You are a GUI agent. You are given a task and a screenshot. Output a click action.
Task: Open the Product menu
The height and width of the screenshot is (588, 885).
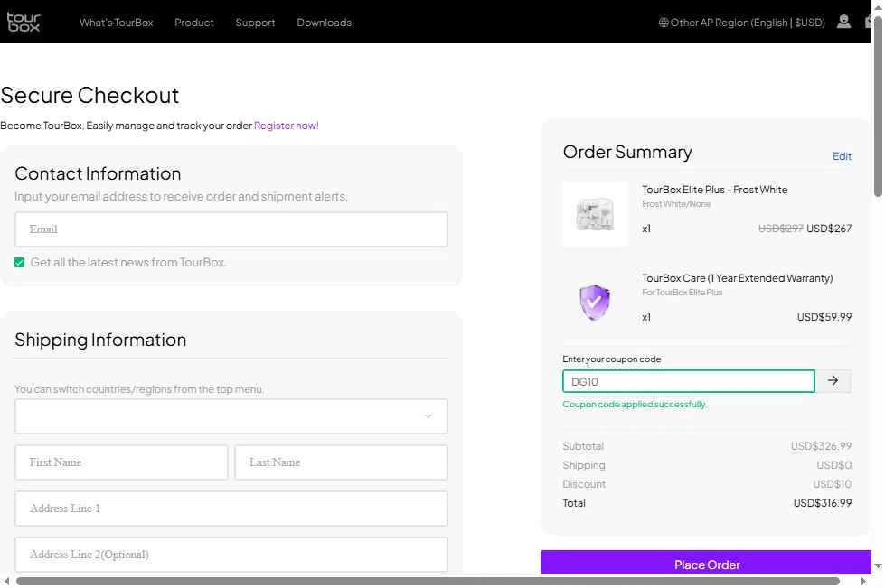194,23
